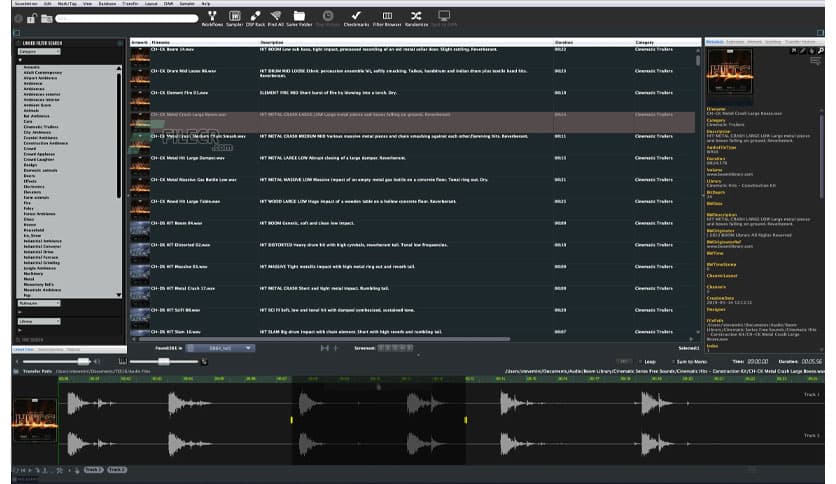Enable the Loop checkbox
This screenshot has height=484, width=836.
(640, 361)
